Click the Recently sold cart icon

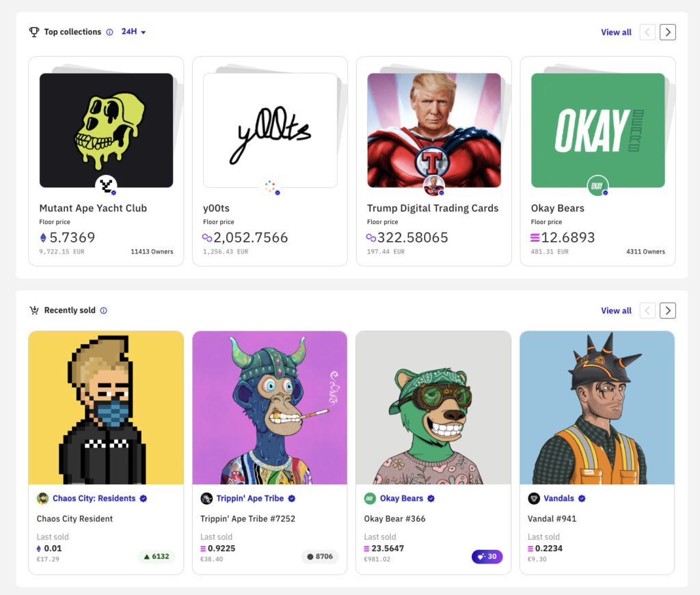(x=33, y=310)
